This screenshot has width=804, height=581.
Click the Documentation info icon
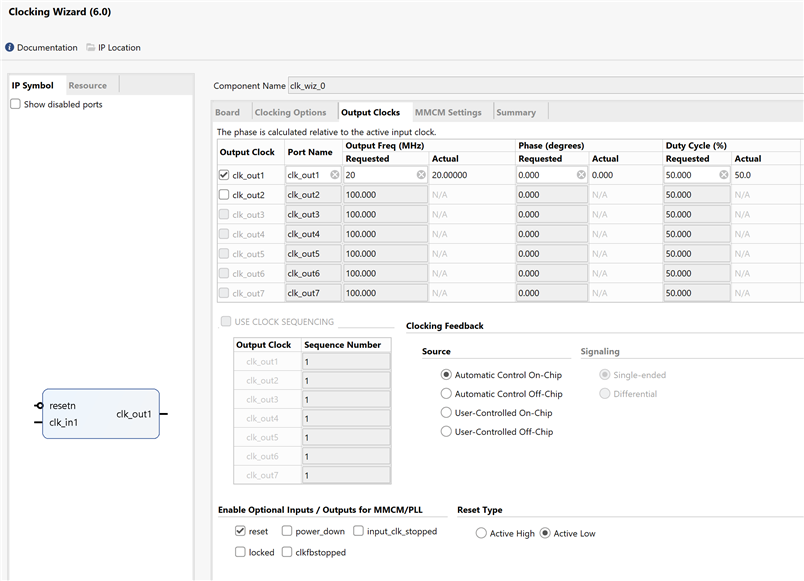coord(10,48)
